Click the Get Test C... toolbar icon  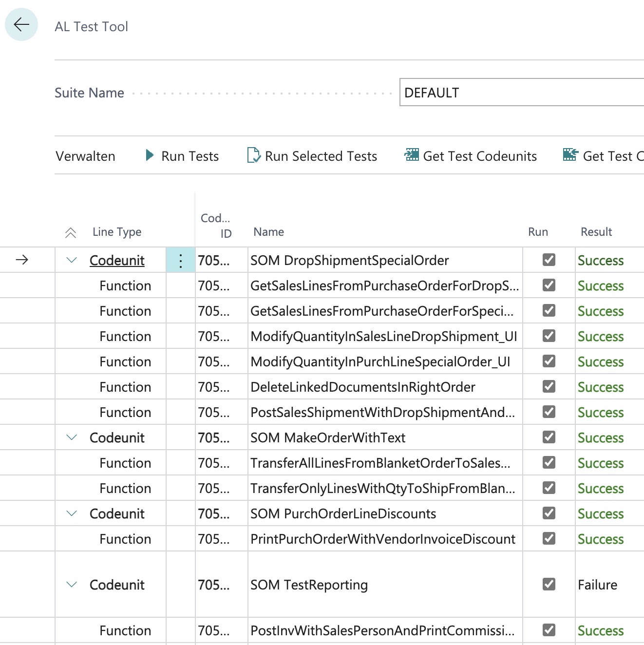coord(570,155)
